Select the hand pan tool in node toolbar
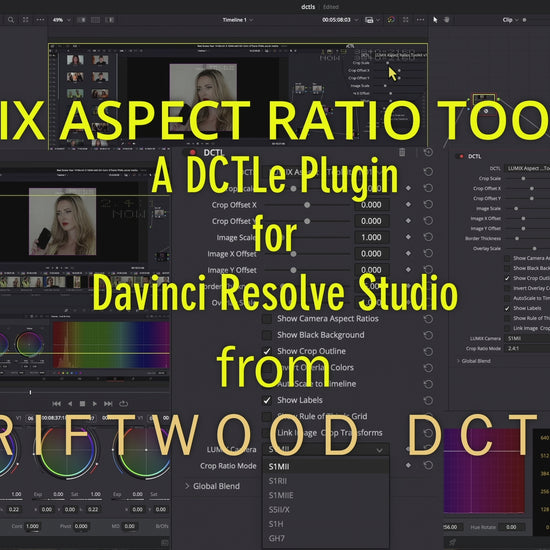 [x=447, y=20]
